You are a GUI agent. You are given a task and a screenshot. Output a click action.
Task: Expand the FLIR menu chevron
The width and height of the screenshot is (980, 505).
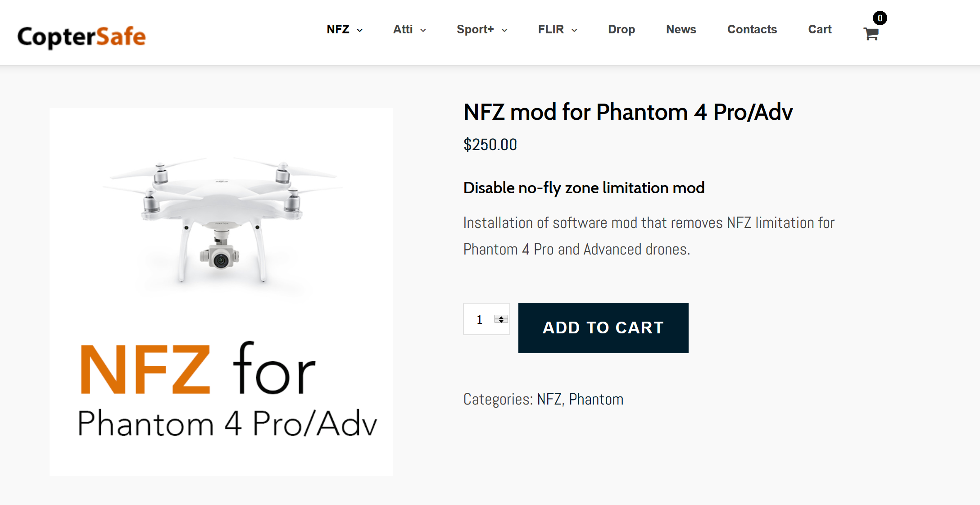[x=574, y=30]
